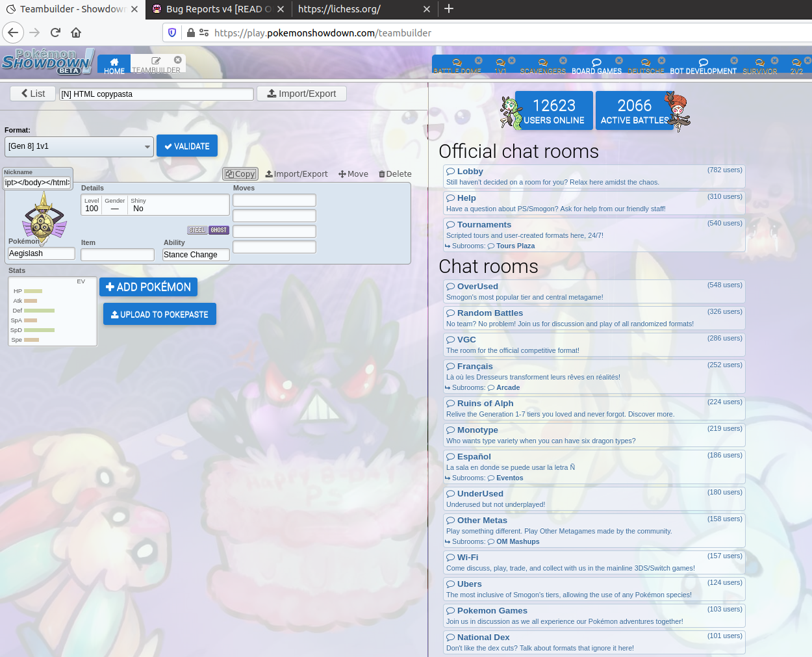The image size is (812, 657).
Task: Open the Format dropdown showing [Gen 8] 1v1
Action: (79, 146)
